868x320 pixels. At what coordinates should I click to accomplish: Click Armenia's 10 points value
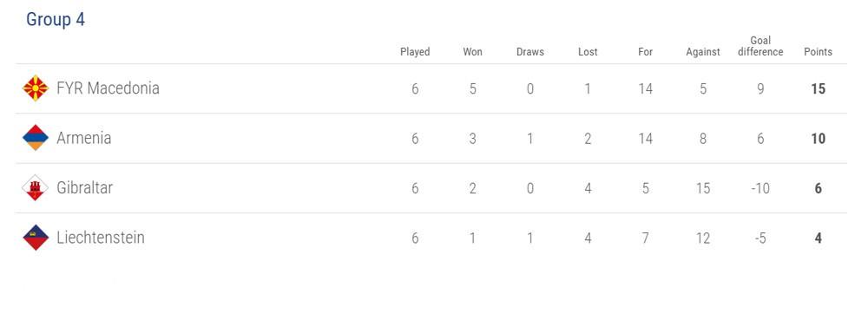click(819, 139)
